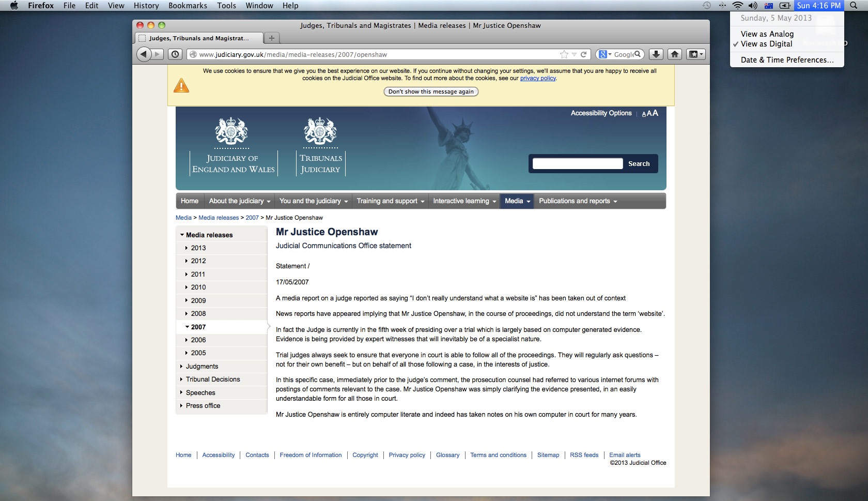This screenshot has height=501, width=868.
Task: Click the URL history dropdown arrow
Action: (574, 54)
